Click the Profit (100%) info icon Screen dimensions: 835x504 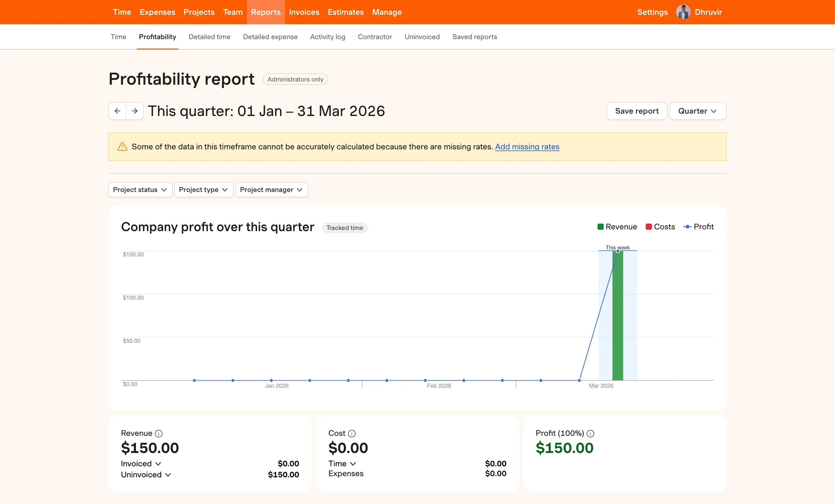tap(590, 434)
